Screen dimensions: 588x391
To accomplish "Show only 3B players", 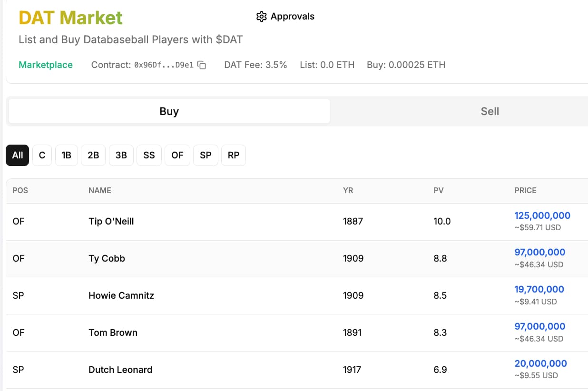I will point(121,156).
